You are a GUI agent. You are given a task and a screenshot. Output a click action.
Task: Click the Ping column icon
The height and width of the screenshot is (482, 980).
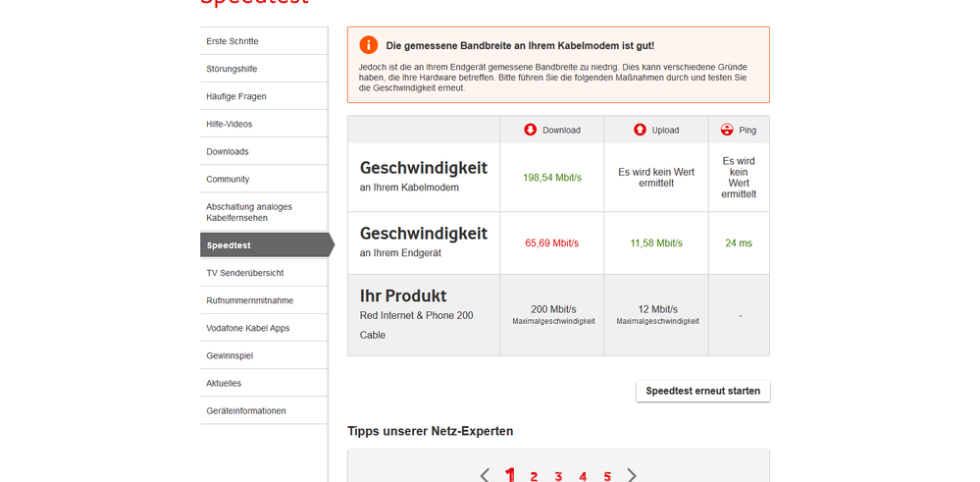727,130
